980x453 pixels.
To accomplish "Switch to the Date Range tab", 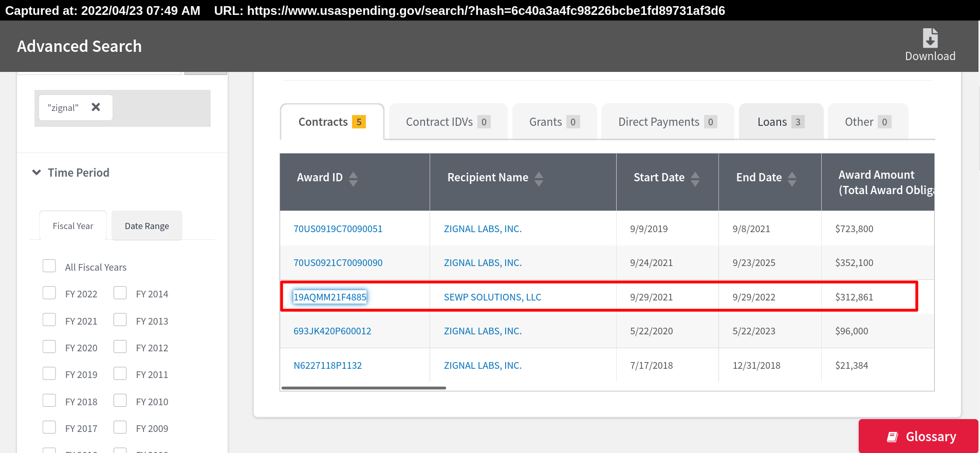I will pos(147,225).
